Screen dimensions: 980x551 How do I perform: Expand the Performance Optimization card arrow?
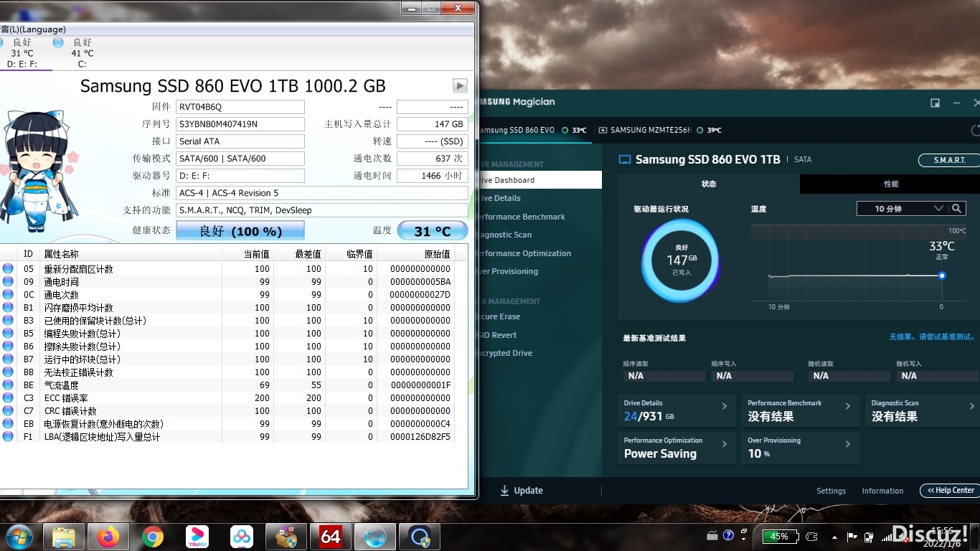tap(725, 444)
